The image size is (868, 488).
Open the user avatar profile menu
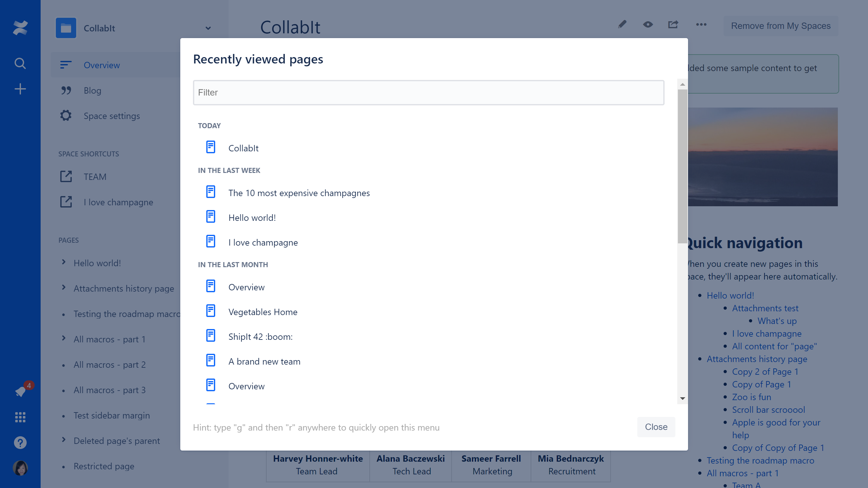pyautogui.click(x=20, y=468)
